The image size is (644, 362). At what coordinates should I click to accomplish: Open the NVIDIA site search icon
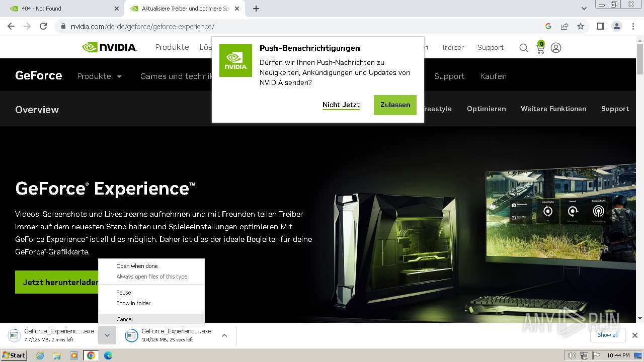pyautogui.click(x=524, y=48)
